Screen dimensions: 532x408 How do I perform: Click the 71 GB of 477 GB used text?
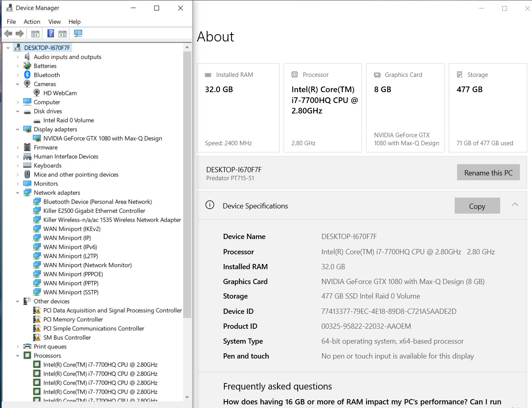pyautogui.click(x=485, y=143)
